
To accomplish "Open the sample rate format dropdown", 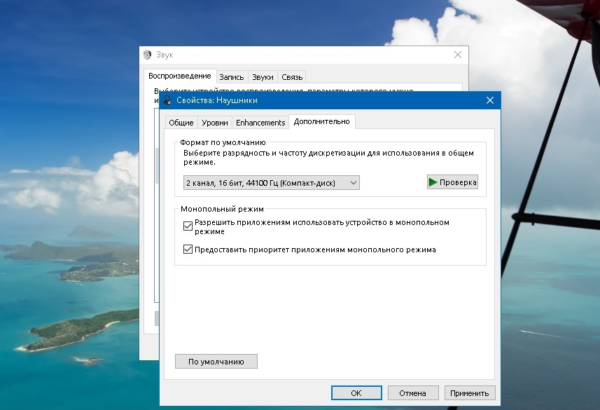I will [271, 183].
